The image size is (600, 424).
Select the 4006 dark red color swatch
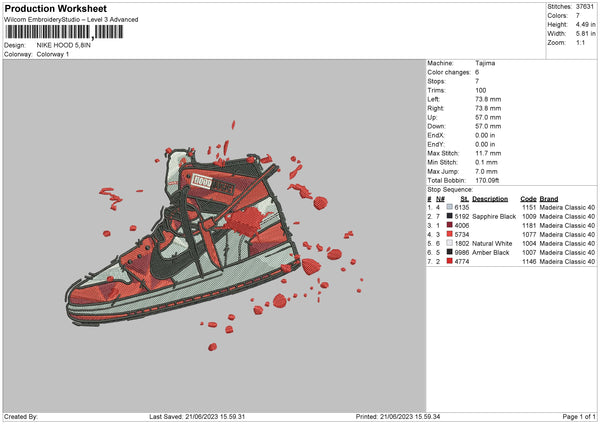point(449,225)
